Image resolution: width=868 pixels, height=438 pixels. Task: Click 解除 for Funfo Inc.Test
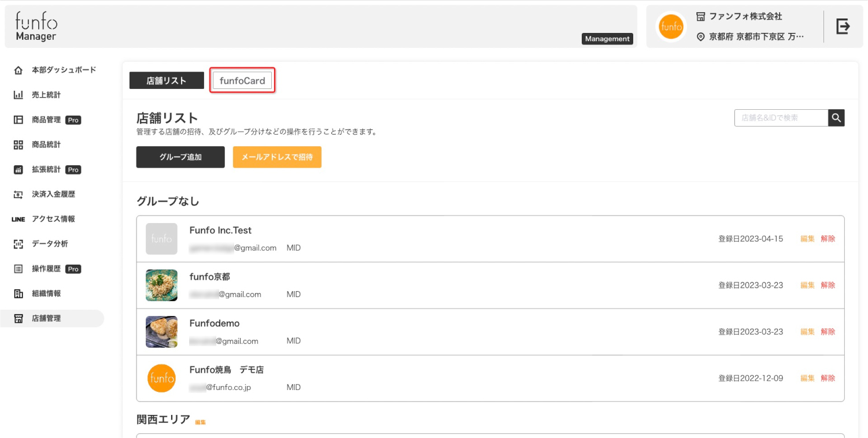tap(828, 239)
